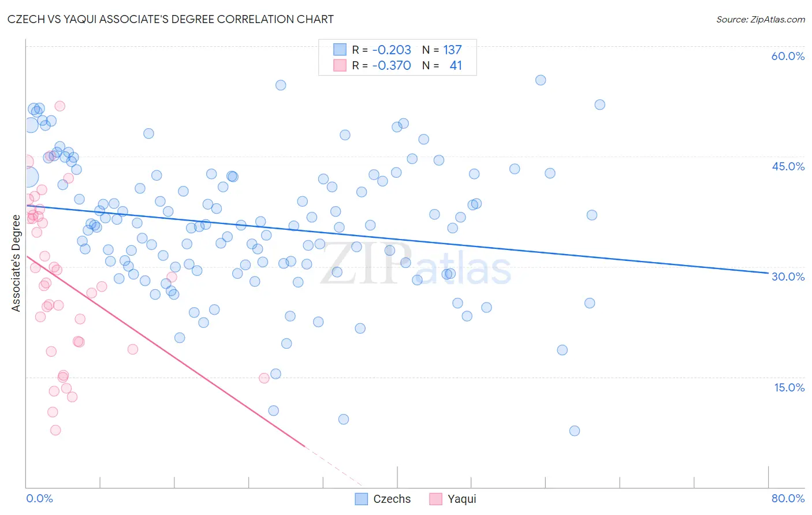Click the 80.0% x-axis label

click(x=788, y=498)
